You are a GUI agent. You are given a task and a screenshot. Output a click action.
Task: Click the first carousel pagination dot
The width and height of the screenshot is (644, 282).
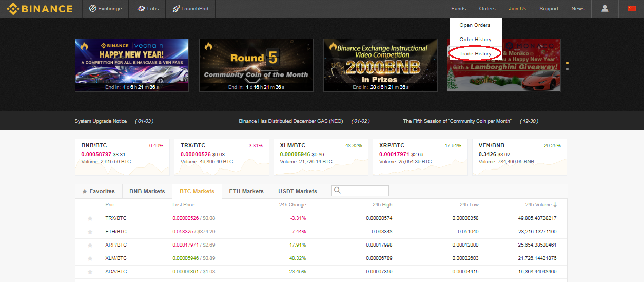click(x=567, y=63)
